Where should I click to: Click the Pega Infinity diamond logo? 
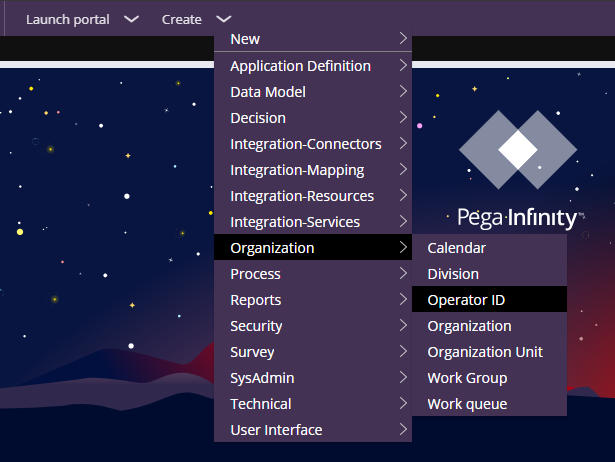point(517,151)
